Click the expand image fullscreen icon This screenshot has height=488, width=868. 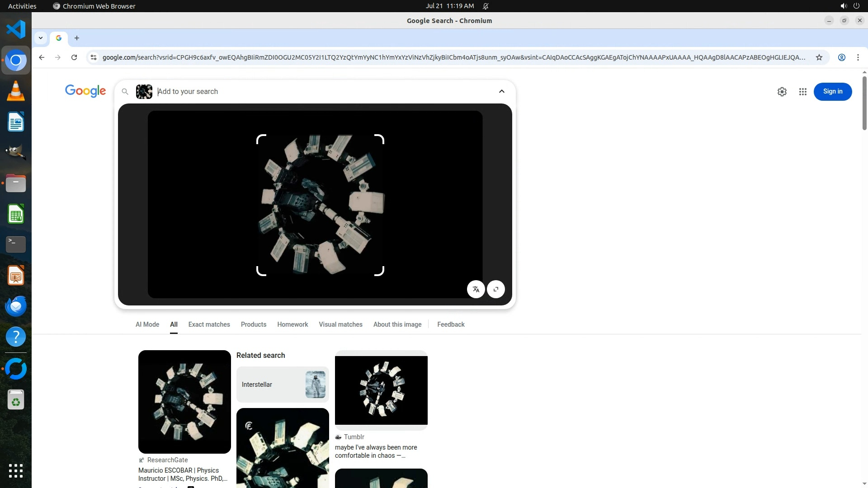point(496,289)
